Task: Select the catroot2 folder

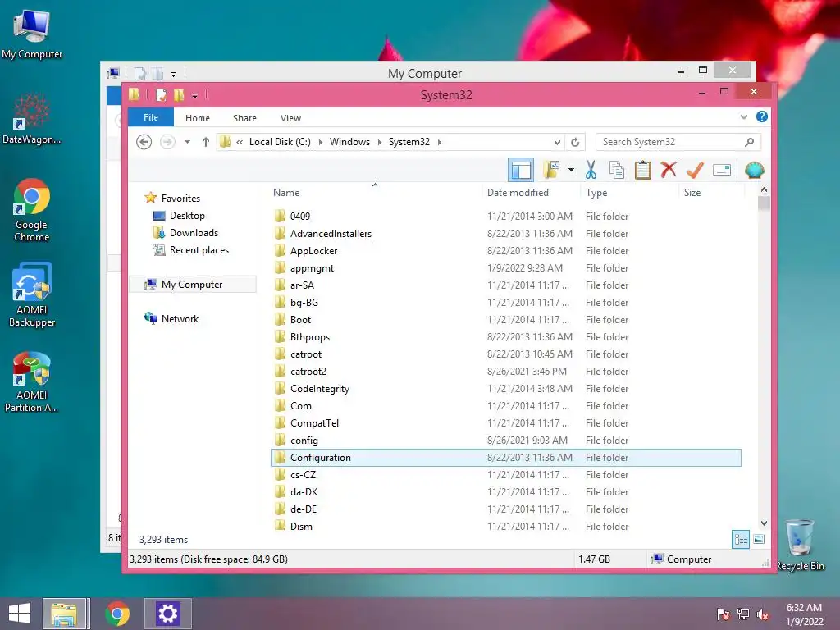Action: click(x=308, y=372)
